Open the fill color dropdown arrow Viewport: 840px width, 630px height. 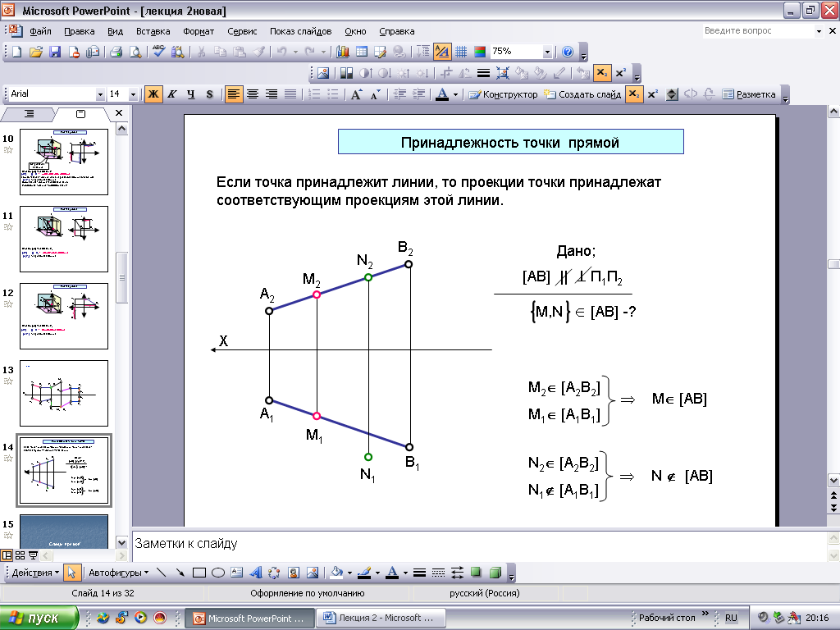coord(349,573)
